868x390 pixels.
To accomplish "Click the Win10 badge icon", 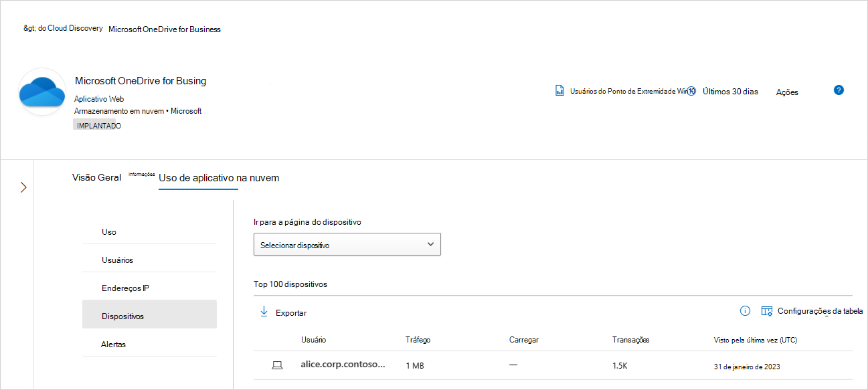I will tap(691, 90).
